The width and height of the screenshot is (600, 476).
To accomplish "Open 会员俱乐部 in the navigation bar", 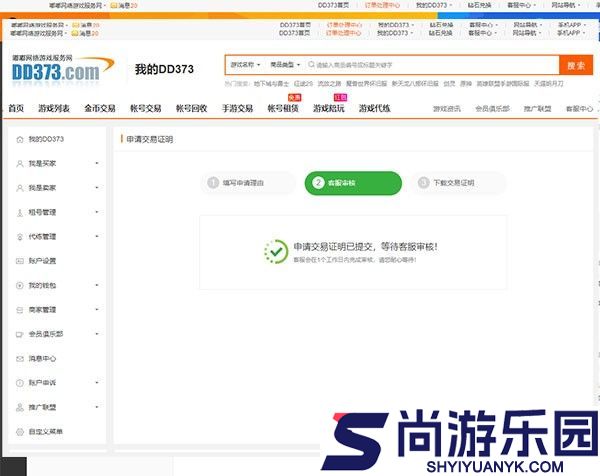I will (x=492, y=109).
